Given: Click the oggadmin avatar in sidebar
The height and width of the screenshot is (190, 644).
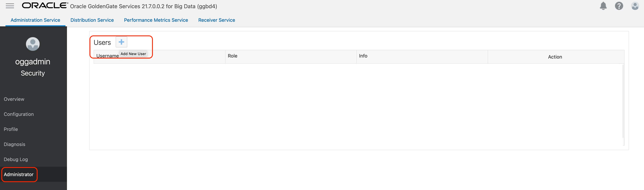Looking at the screenshot, I should coord(33,44).
